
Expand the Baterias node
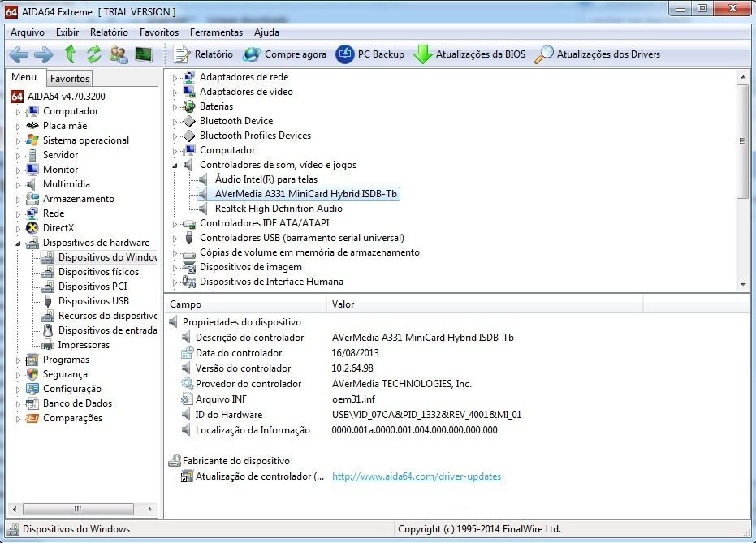coord(175,107)
